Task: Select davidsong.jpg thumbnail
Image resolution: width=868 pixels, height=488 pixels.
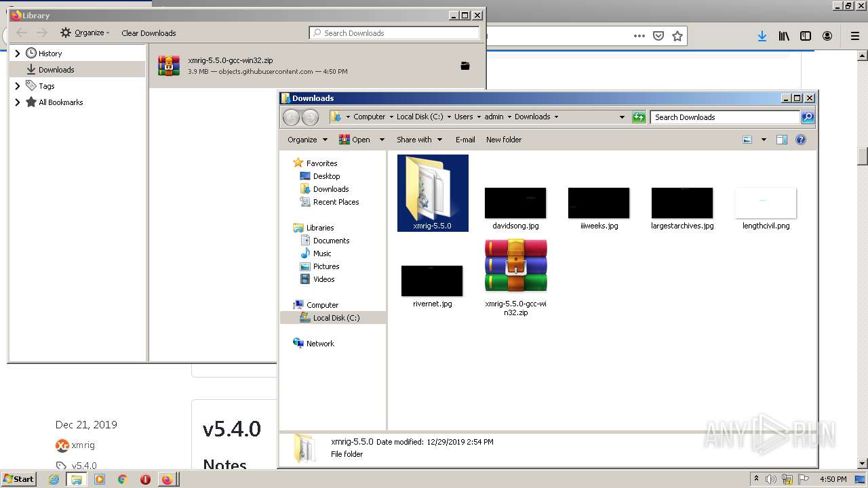Action: point(515,209)
